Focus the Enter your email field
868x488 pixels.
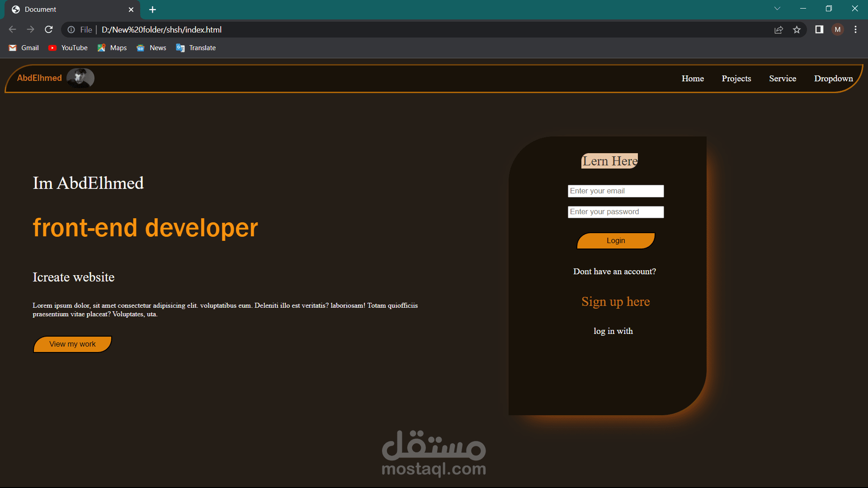(615, 191)
